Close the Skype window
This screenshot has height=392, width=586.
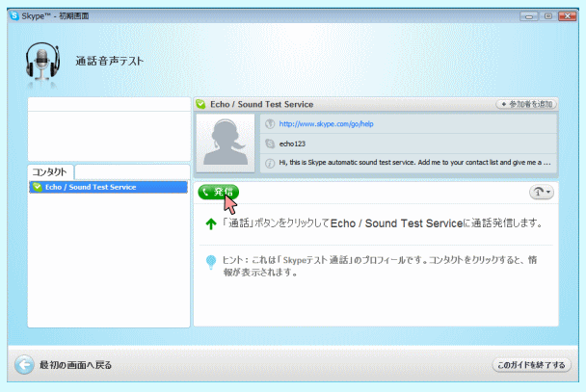(x=568, y=16)
